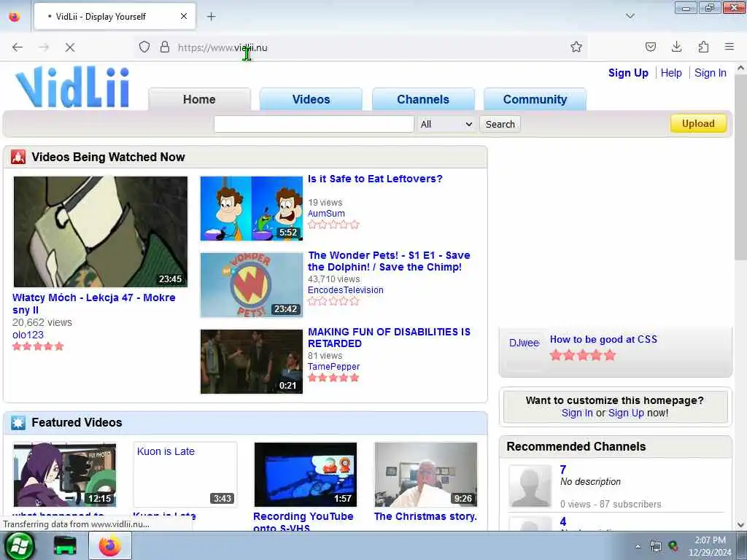Open the Help link
The height and width of the screenshot is (560, 747).
pos(671,73)
